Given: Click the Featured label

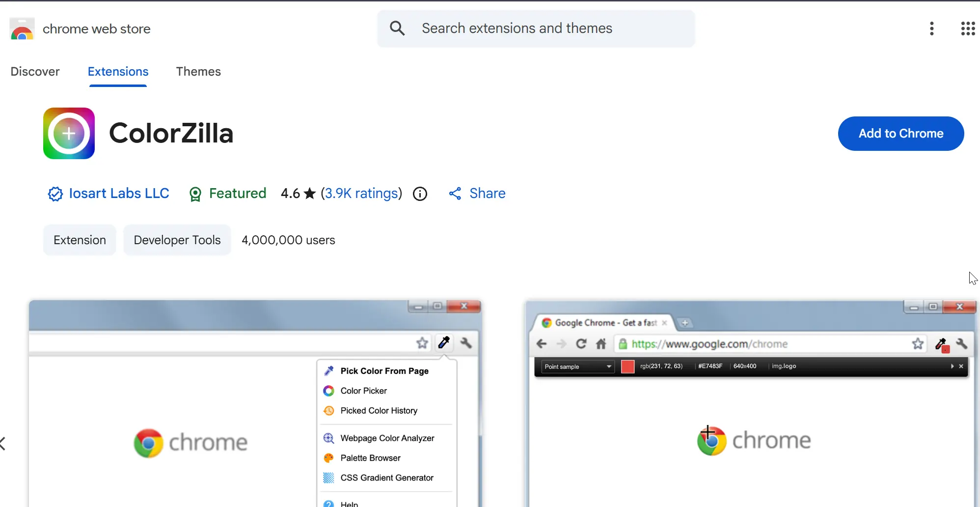Looking at the screenshot, I should pyautogui.click(x=238, y=194).
